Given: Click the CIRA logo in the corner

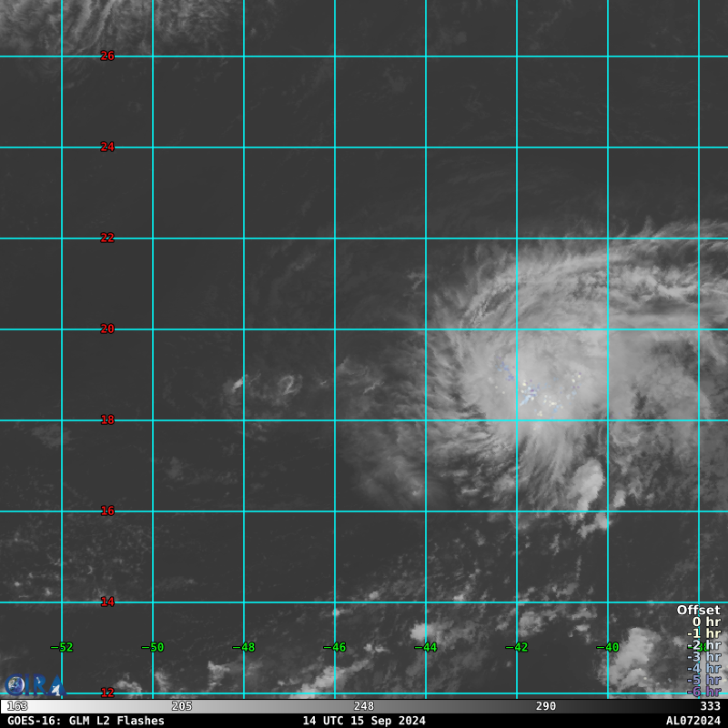Looking at the screenshot, I should point(34,684).
